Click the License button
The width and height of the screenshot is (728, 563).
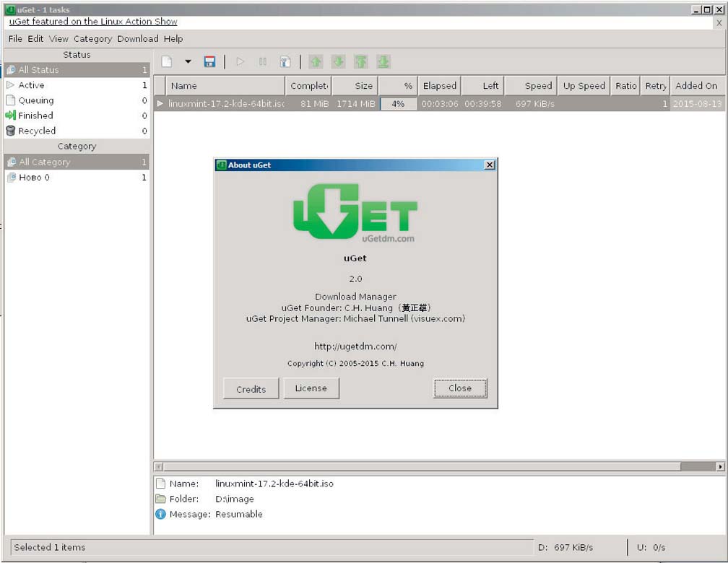(x=311, y=388)
